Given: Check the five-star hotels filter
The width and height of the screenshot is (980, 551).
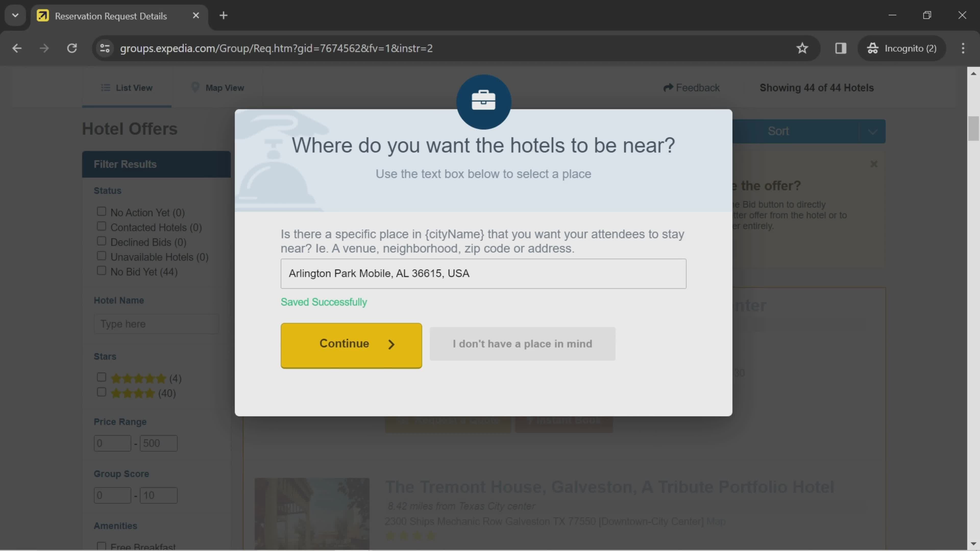Looking at the screenshot, I should pos(101,377).
